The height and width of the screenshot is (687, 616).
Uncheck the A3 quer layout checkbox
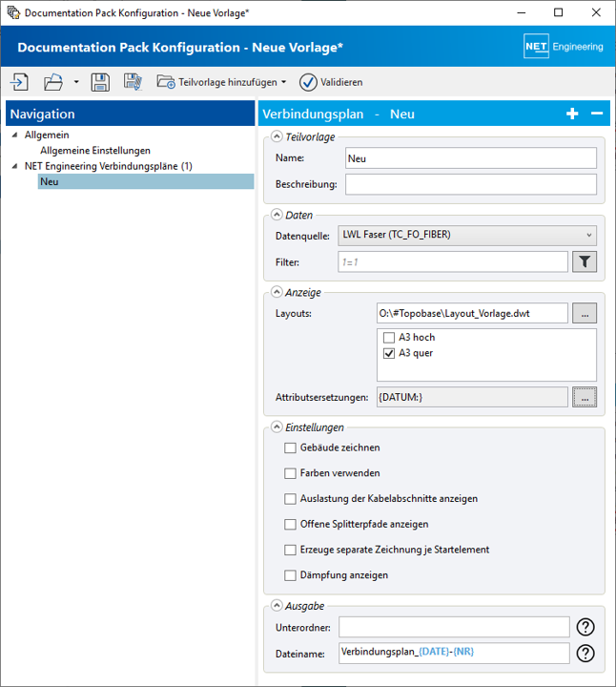(x=389, y=353)
